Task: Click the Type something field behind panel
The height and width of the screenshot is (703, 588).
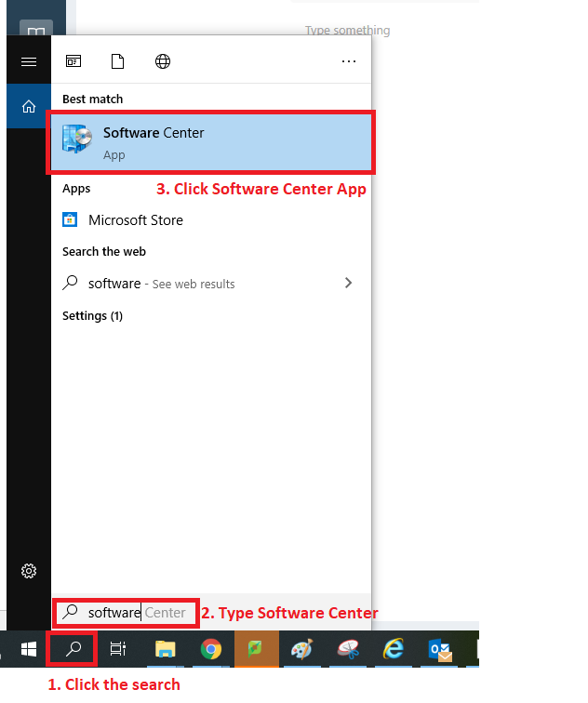Action: click(x=347, y=30)
